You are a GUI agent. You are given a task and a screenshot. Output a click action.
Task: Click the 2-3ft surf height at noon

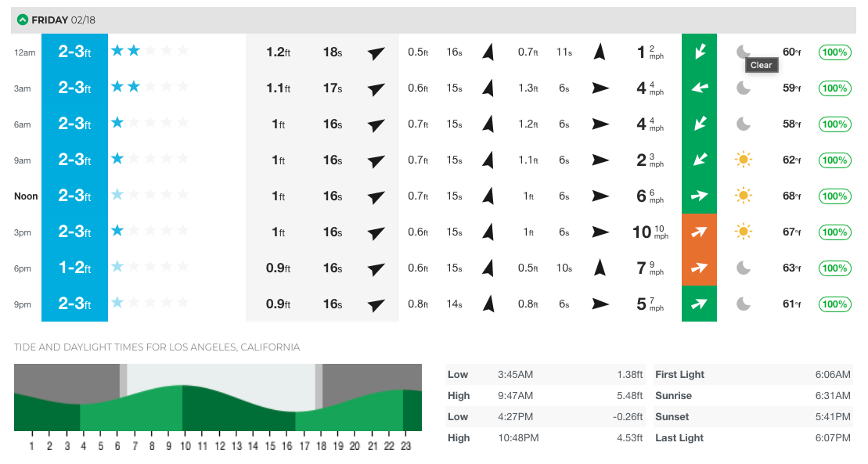(x=74, y=196)
